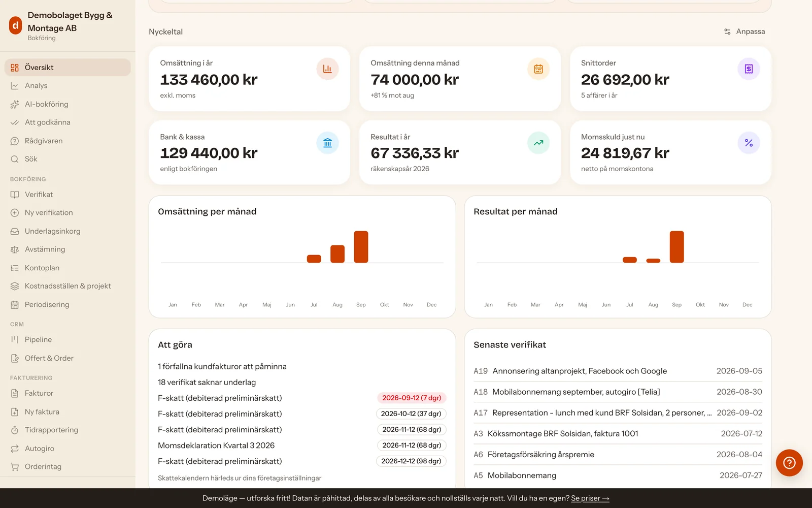Screen dimensions: 812x508
Task: Open Tidrapportering page
Action: tap(67, 430)
